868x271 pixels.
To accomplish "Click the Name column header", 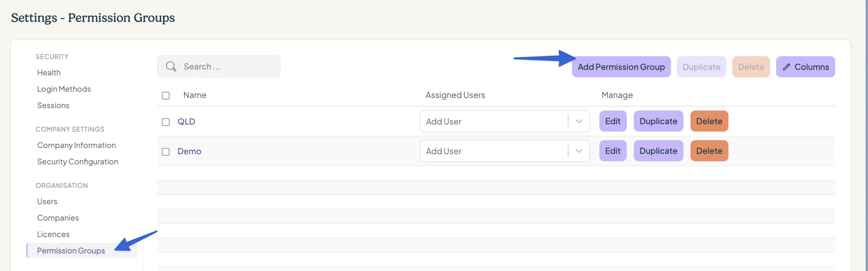I will [x=195, y=95].
